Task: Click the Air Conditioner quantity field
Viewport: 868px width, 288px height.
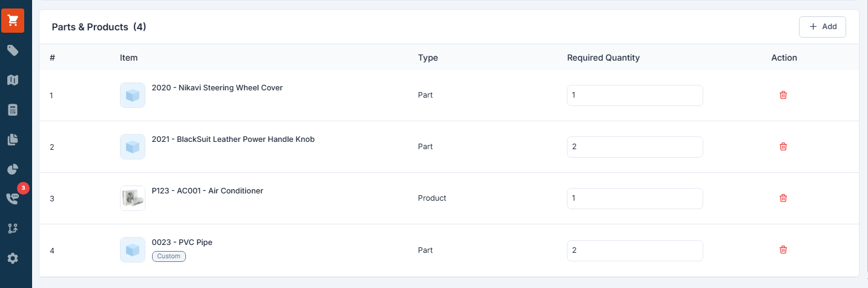Action: click(x=634, y=198)
